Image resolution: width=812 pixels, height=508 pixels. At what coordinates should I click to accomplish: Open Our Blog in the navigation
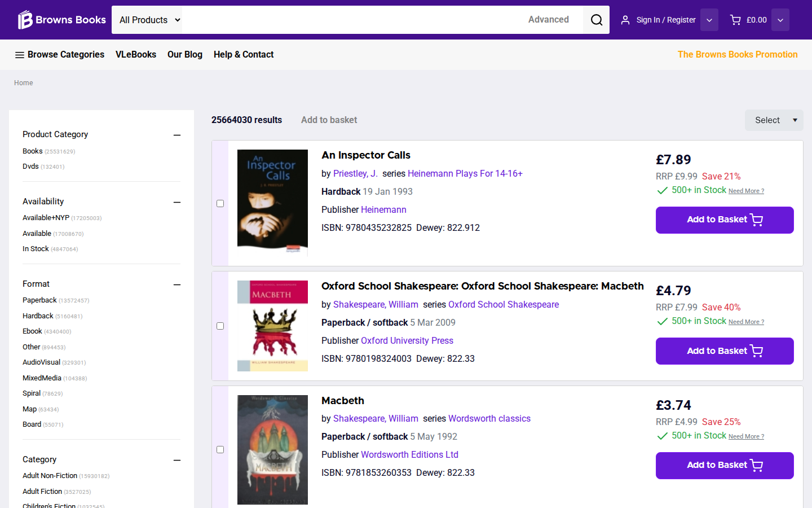185,54
